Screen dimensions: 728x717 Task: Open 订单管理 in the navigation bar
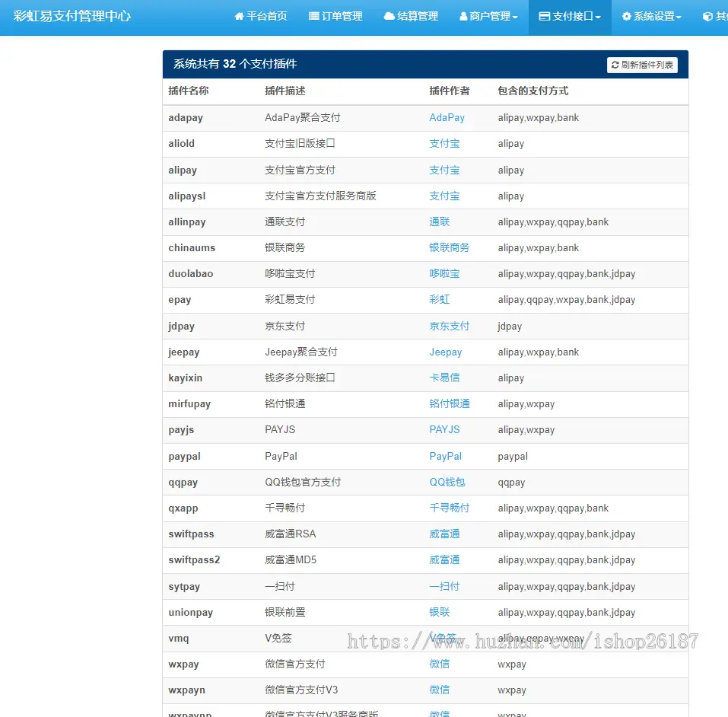click(335, 16)
